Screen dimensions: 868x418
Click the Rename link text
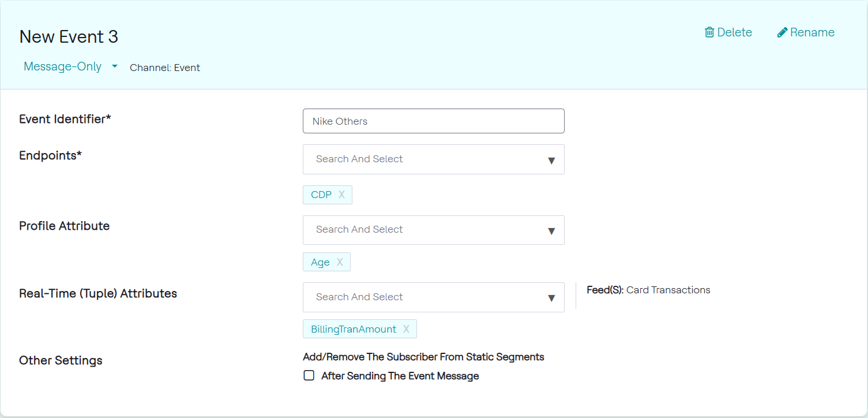point(812,32)
